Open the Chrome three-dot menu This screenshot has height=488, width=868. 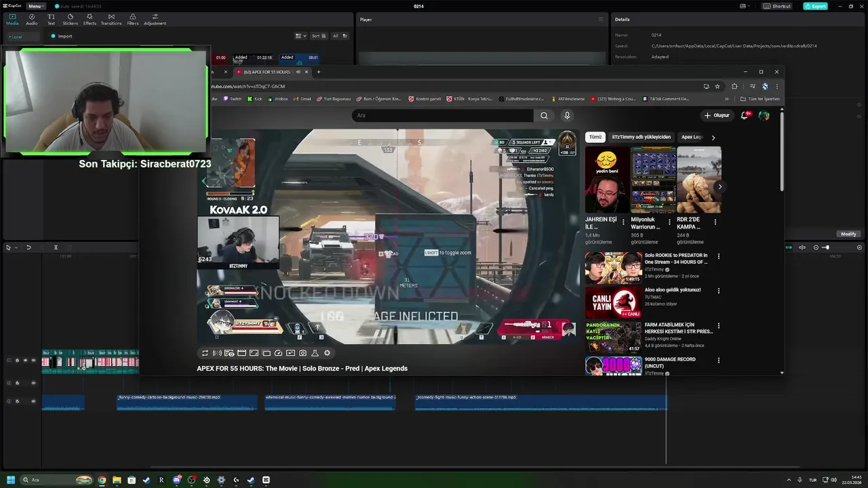[x=777, y=86]
